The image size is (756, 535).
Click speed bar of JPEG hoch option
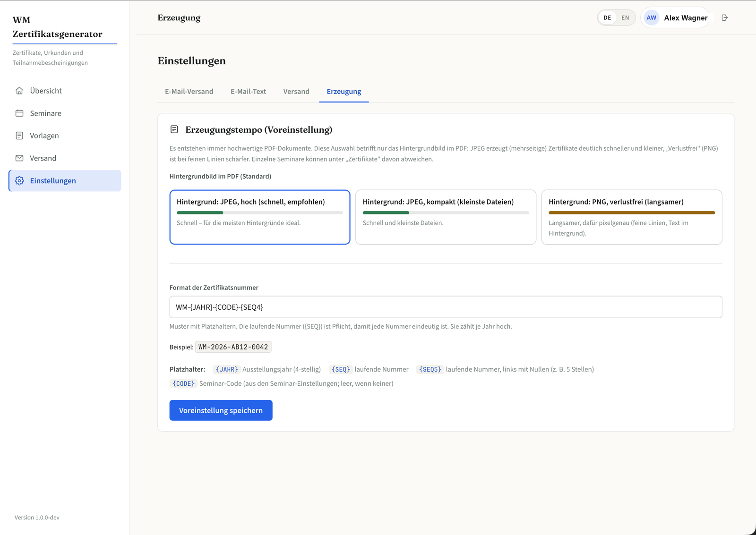point(260,212)
